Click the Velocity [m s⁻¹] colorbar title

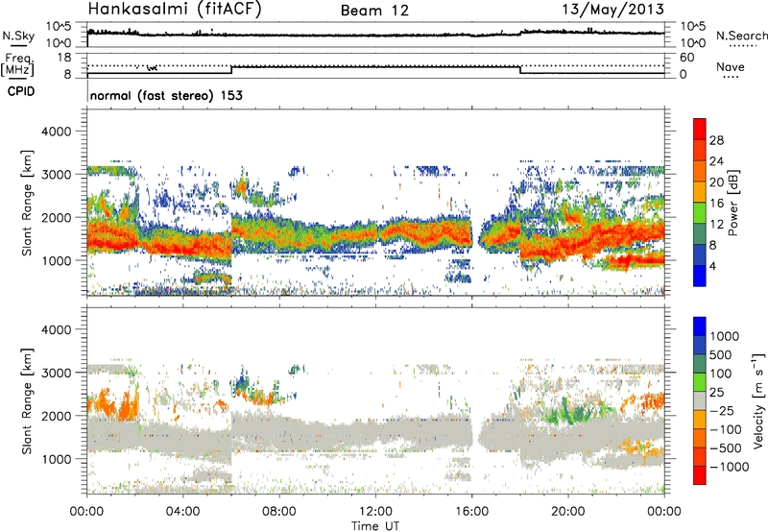click(758, 400)
